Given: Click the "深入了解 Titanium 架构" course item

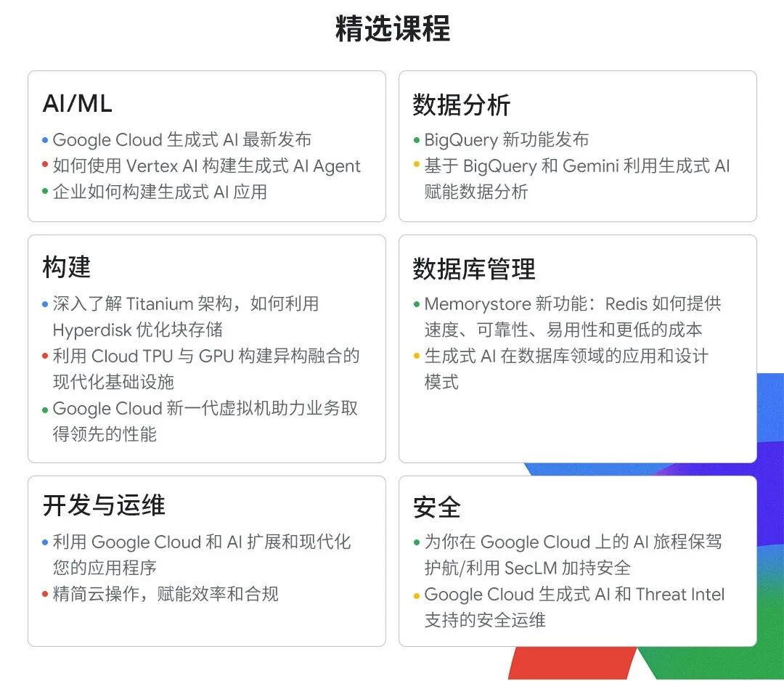Looking at the screenshot, I should point(186,317).
